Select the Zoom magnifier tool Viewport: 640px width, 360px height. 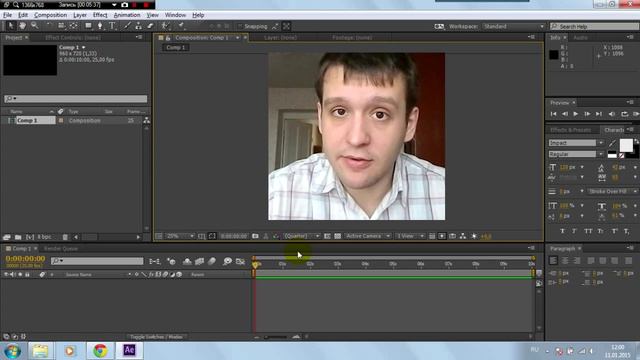(x=35, y=26)
